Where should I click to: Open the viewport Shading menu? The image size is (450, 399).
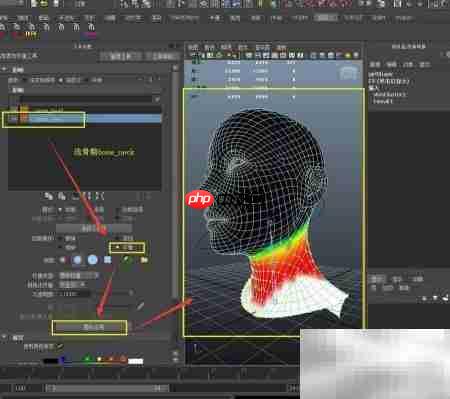click(x=209, y=47)
